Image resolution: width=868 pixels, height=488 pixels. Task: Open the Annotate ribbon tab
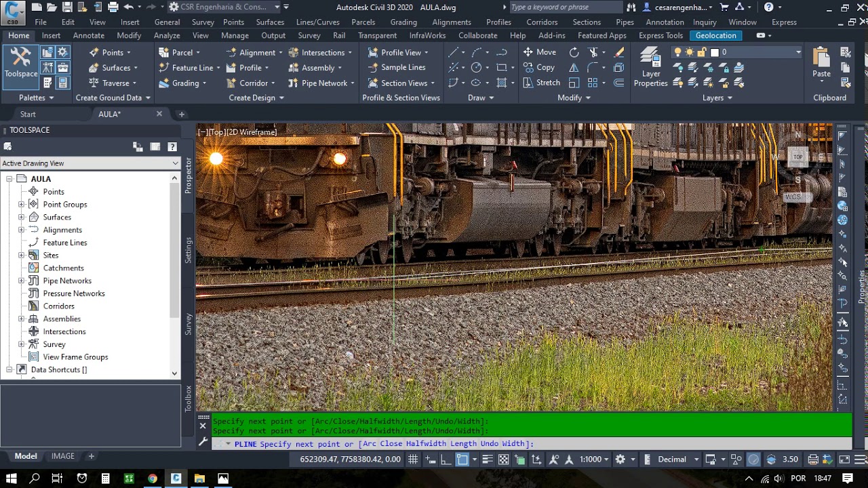[88, 35]
